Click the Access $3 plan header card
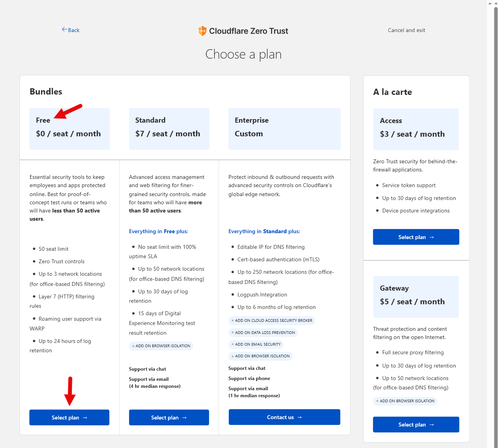This screenshot has width=499, height=448. point(416,129)
